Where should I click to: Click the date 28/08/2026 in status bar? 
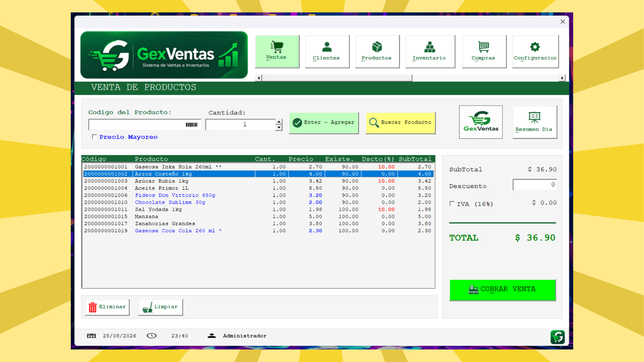click(119, 336)
